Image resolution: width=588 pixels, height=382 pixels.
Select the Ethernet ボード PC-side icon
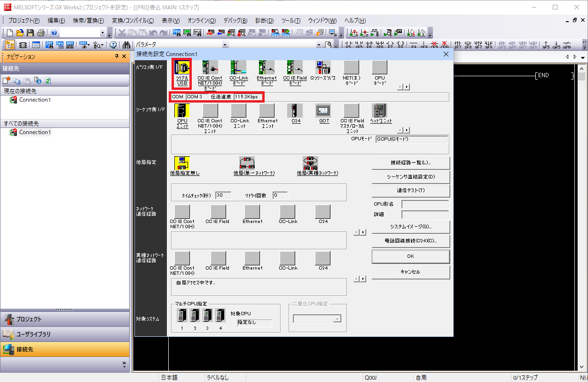(x=267, y=67)
